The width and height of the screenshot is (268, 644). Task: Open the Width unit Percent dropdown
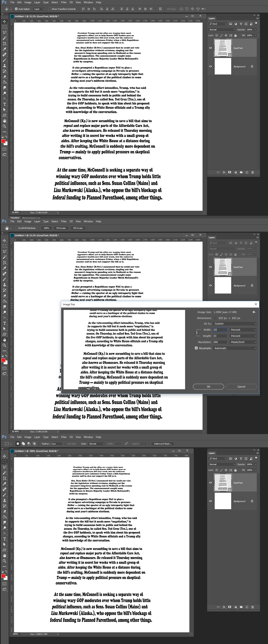click(243, 330)
